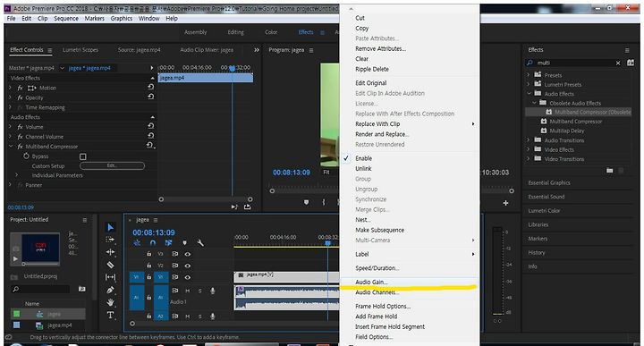Viewport: 644px width, 346px height.
Task: Select the Hand tool
Action: coord(110,302)
